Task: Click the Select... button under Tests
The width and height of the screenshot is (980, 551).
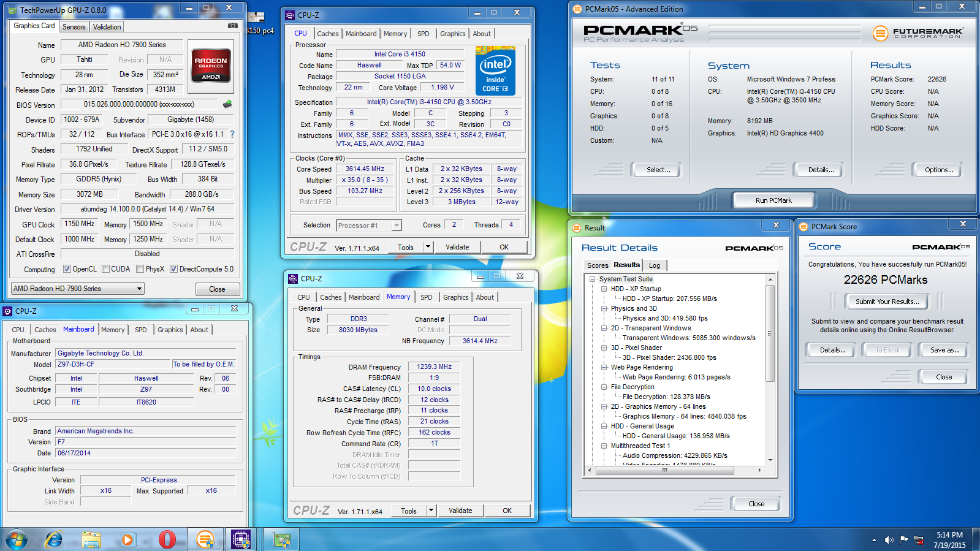Action: pyautogui.click(x=658, y=170)
